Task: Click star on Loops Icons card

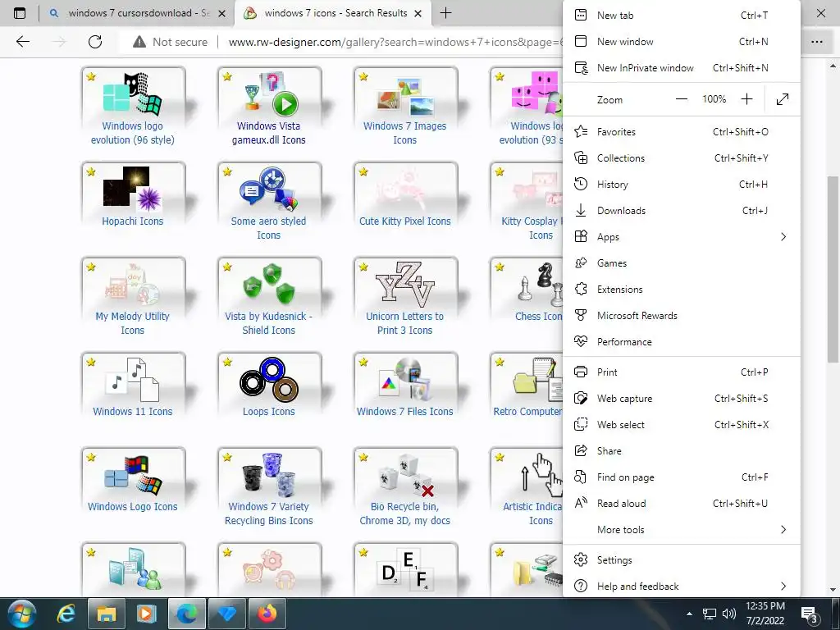Action: [x=227, y=362]
